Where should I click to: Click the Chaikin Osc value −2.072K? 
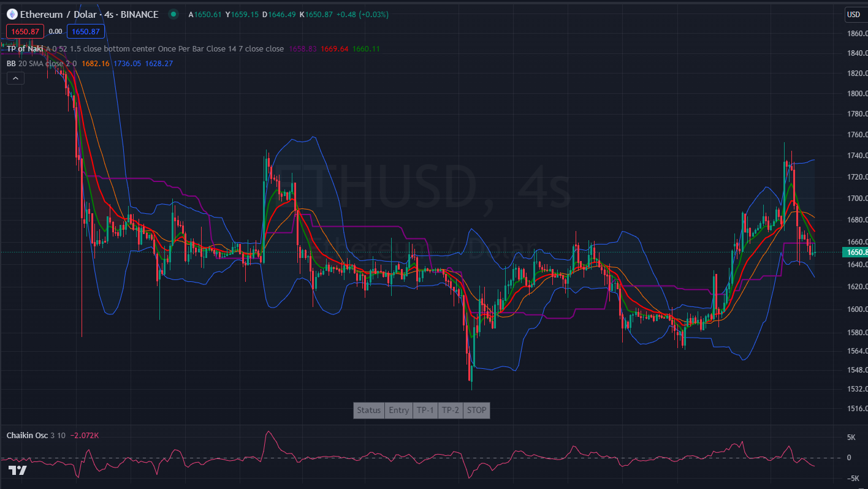85,435
